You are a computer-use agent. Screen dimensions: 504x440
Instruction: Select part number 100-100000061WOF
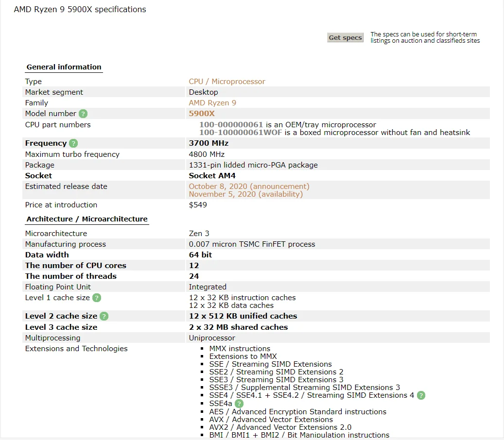241,132
